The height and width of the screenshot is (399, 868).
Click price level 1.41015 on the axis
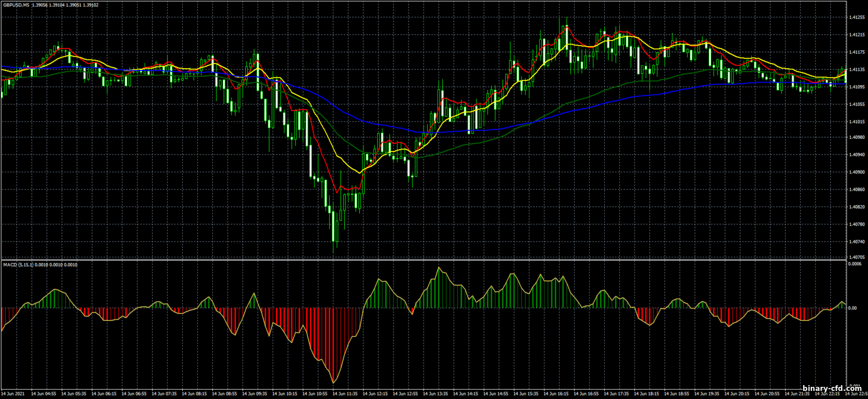click(x=856, y=121)
